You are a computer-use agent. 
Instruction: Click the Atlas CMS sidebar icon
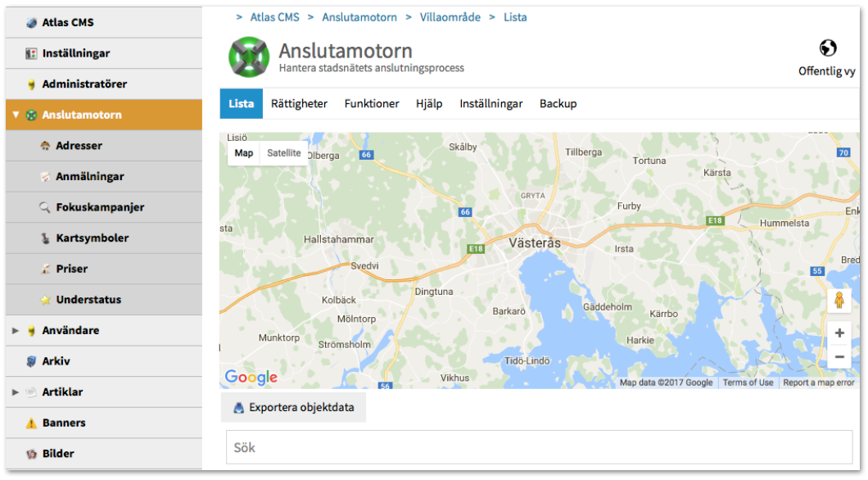point(32,23)
